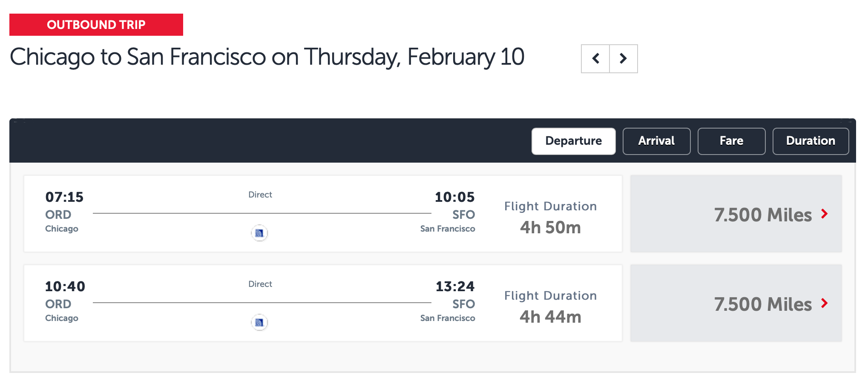Click the 4h 50m flight duration text
The height and width of the screenshot is (384, 868).
[x=550, y=228]
